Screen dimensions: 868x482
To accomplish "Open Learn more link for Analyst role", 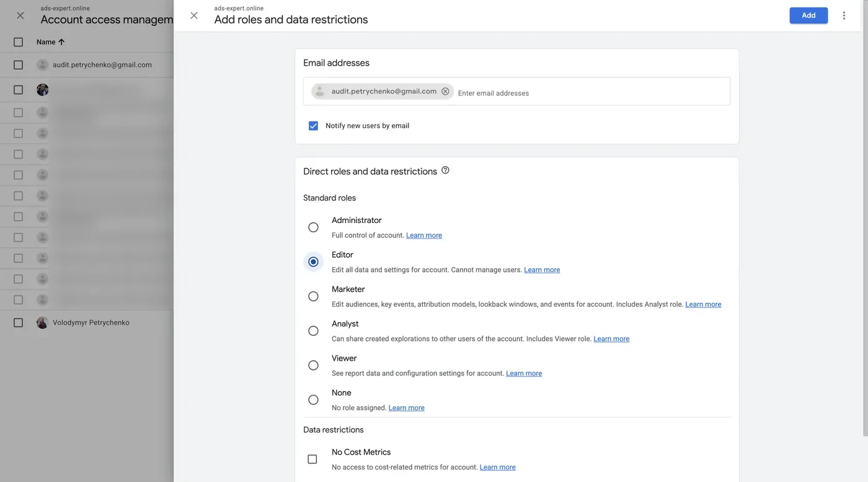I will tap(611, 339).
